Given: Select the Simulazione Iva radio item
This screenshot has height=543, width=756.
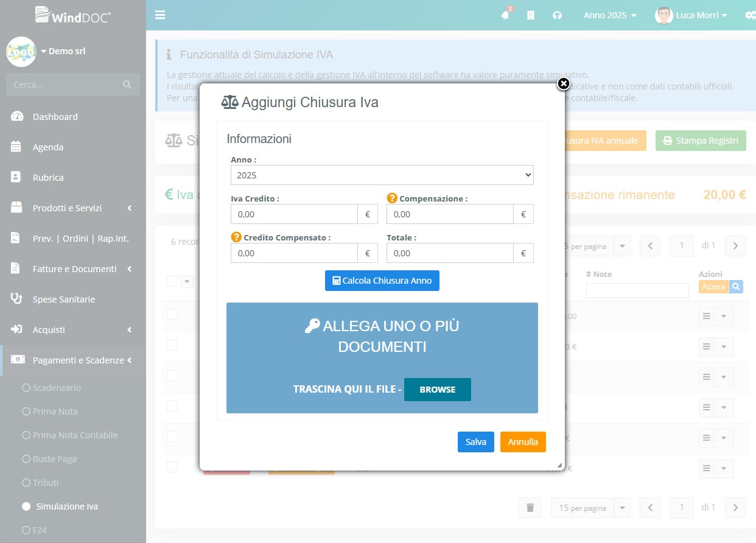Looking at the screenshot, I should click(26, 506).
